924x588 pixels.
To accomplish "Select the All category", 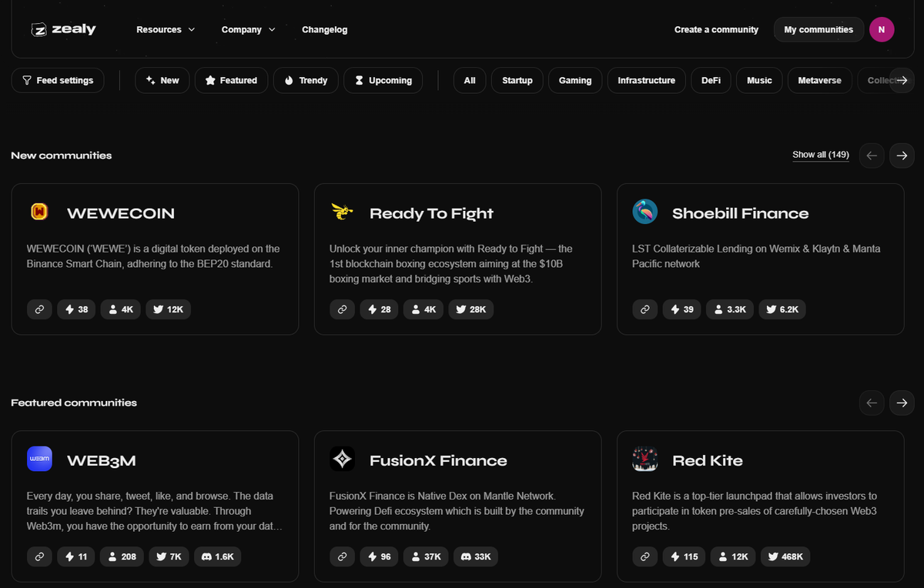I will 470,80.
